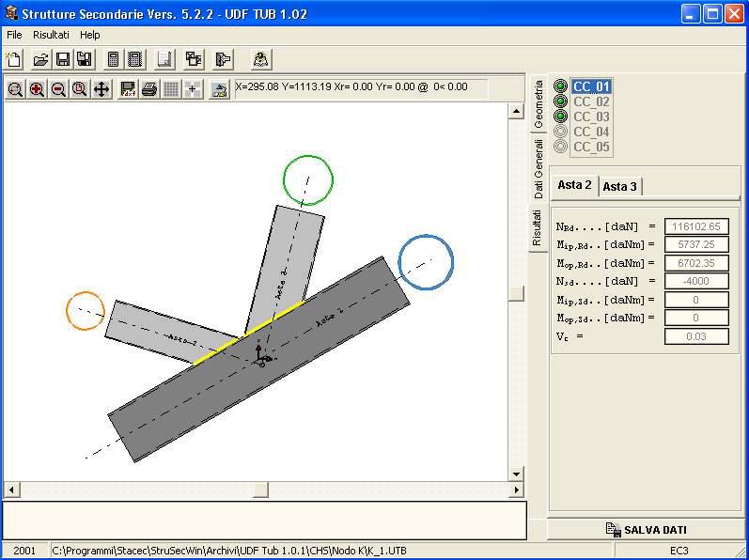Click the printer icon

point(148,89)
